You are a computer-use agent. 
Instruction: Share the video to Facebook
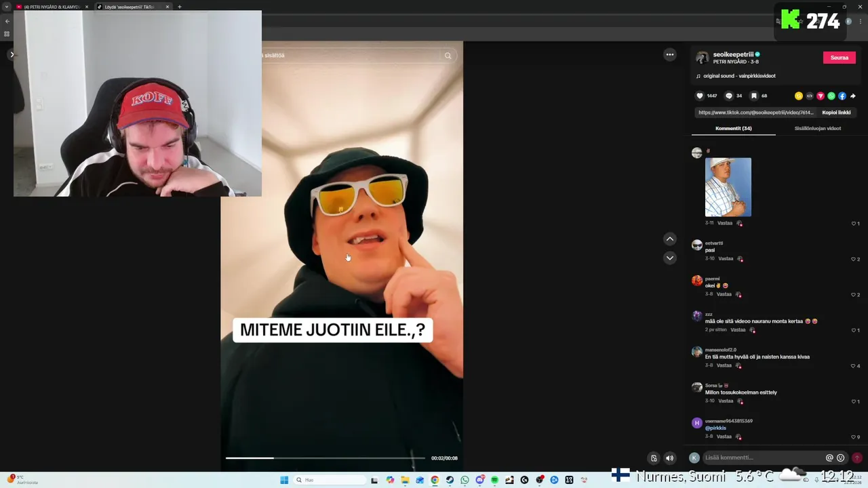tap(842, 96)
